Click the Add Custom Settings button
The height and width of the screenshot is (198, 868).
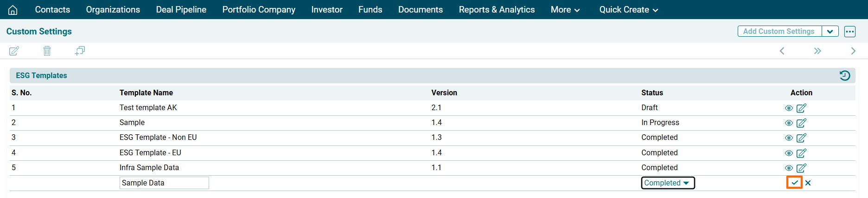coord(779,31)
